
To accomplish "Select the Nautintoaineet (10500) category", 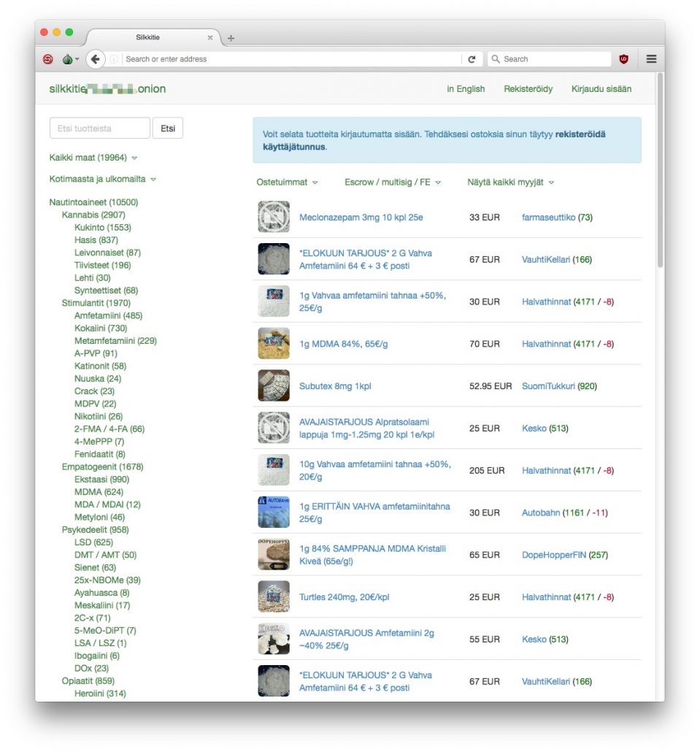I will coord(93,202).
